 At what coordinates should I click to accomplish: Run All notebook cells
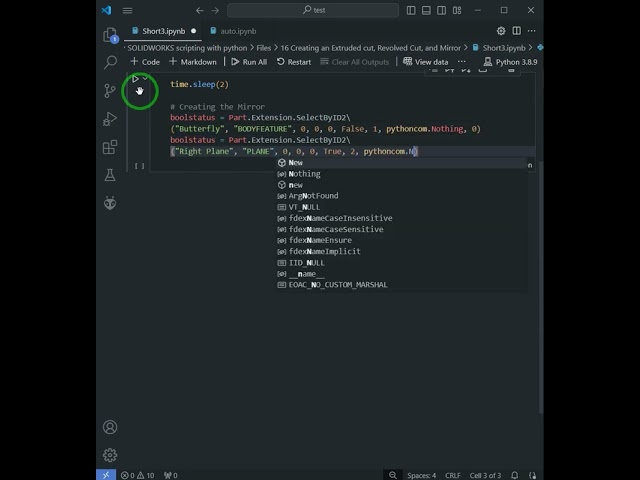pyautogui.click(x=249, y=62)
